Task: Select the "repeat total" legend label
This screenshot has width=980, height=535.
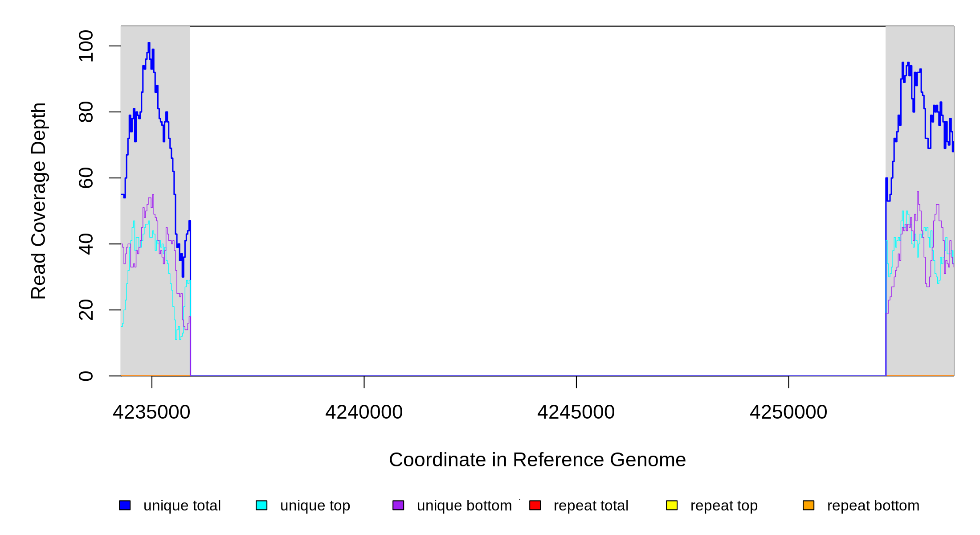Action: (x=591, y=506)
